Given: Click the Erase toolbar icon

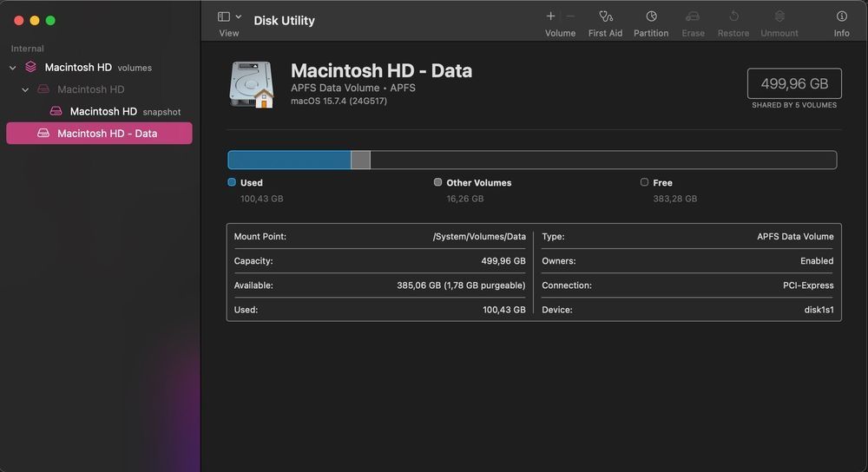Looking at the screenshot, I should 693,16.
